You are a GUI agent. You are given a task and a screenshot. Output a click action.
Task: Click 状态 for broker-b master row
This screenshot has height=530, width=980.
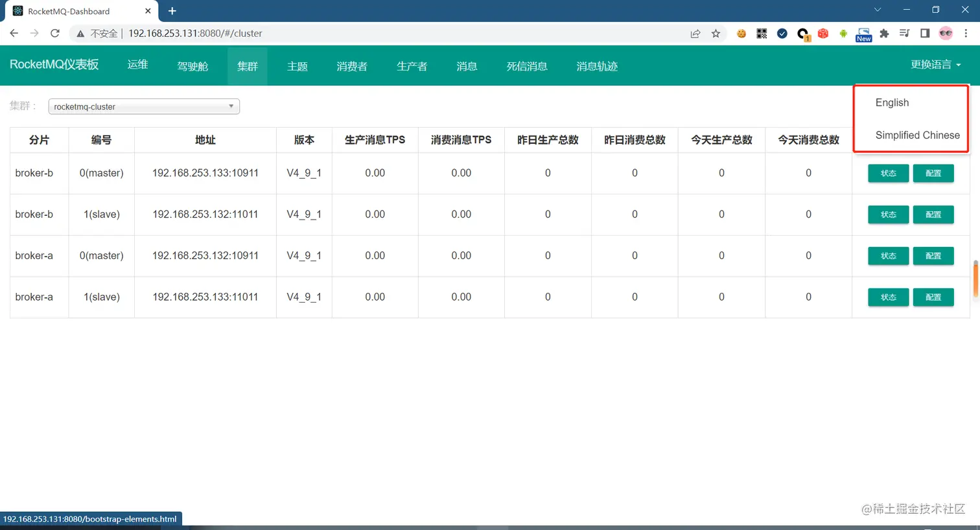pos(889,173)
